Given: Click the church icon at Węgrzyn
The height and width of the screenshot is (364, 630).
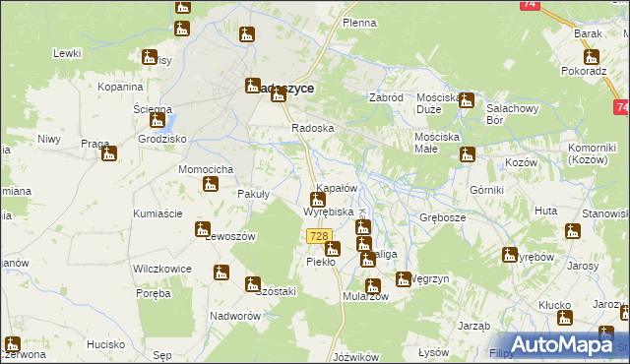Looking at the screenshot, I should (404, 279).
